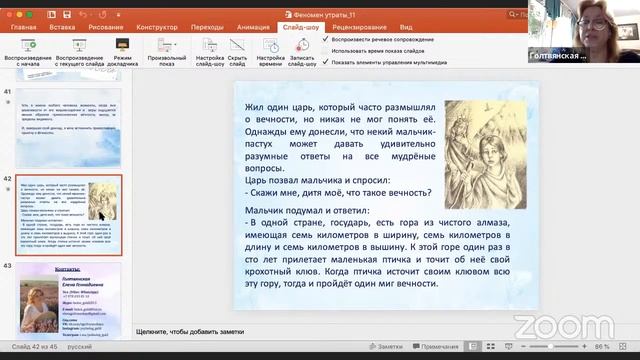
Task: Open the Вид tab
Action: click(x=406, y=27)
